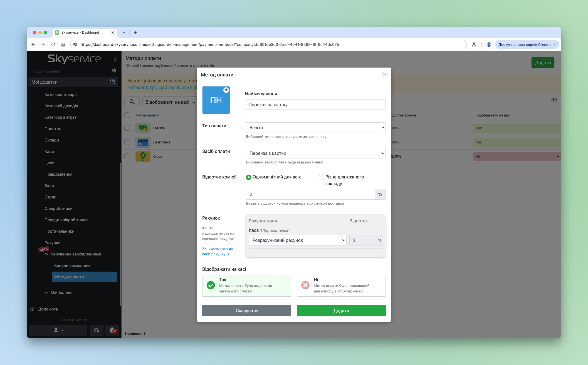Open the Розрахунковий рахунок account dropdown
Screen dimensions: 588x365
click(x=297, y=240)
